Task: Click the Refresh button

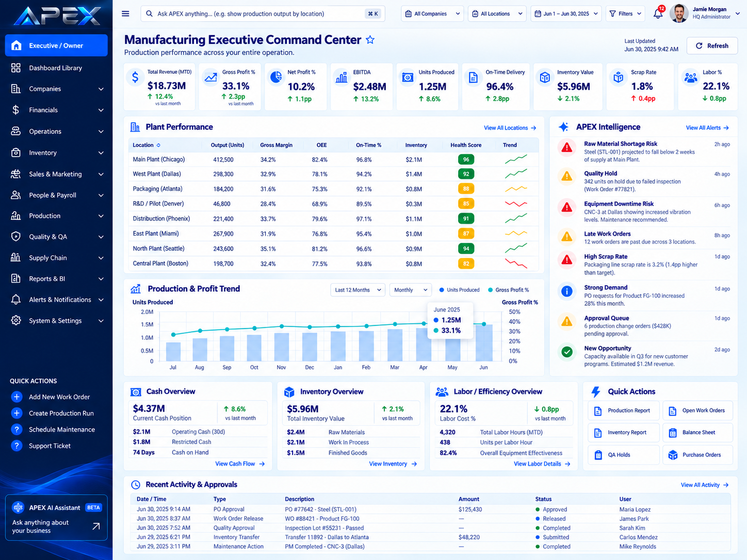Action: coord(712,46)
